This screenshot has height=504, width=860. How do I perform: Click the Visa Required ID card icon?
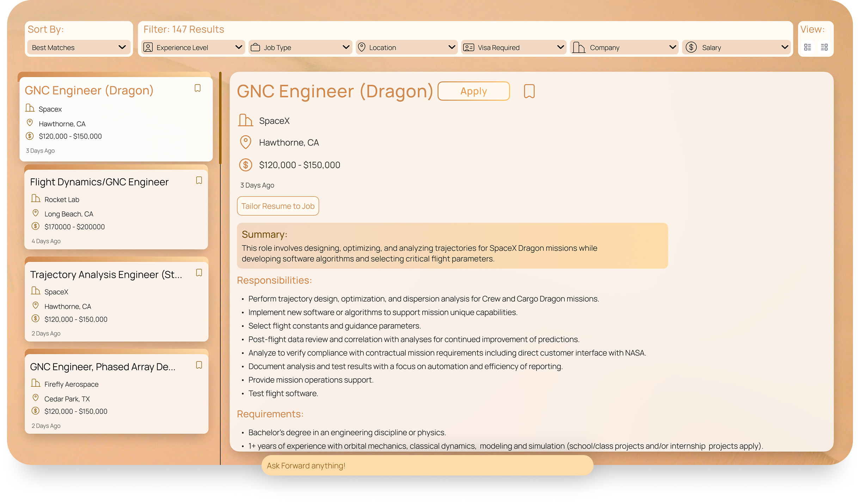[x=468, y=47]
